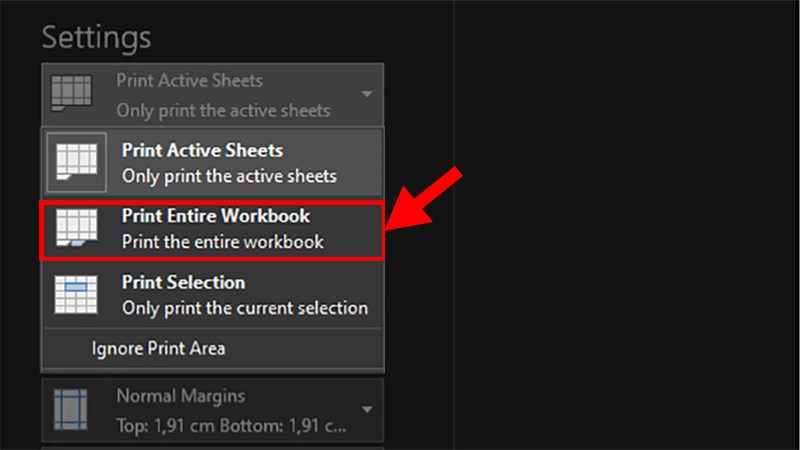
Task: Click the Print Selection table icon
Action: click(x=76, y=294)
